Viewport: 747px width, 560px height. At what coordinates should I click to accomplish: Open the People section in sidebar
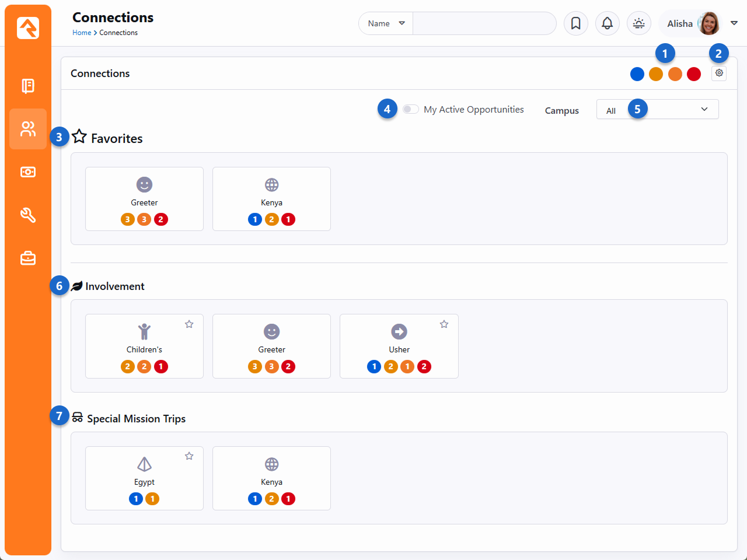tap(28, 129)
